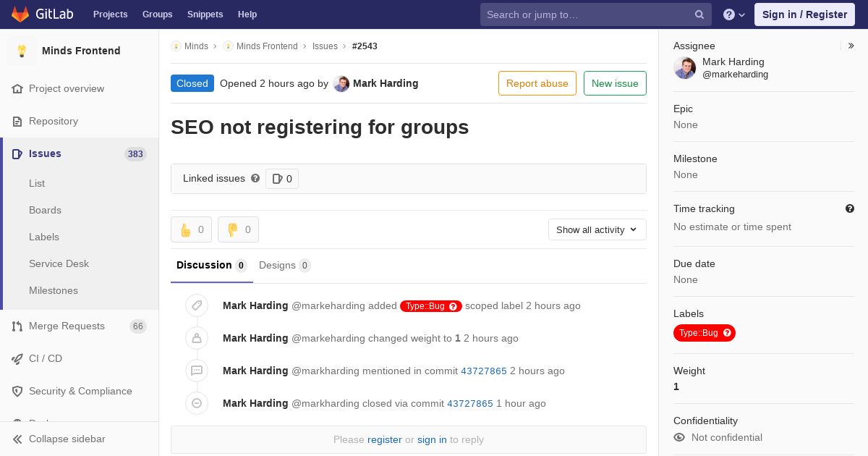The image size is (868, 456).
Task: Open the issues List sidebar item
Action: pyautogui.click(x=37, y=183)
